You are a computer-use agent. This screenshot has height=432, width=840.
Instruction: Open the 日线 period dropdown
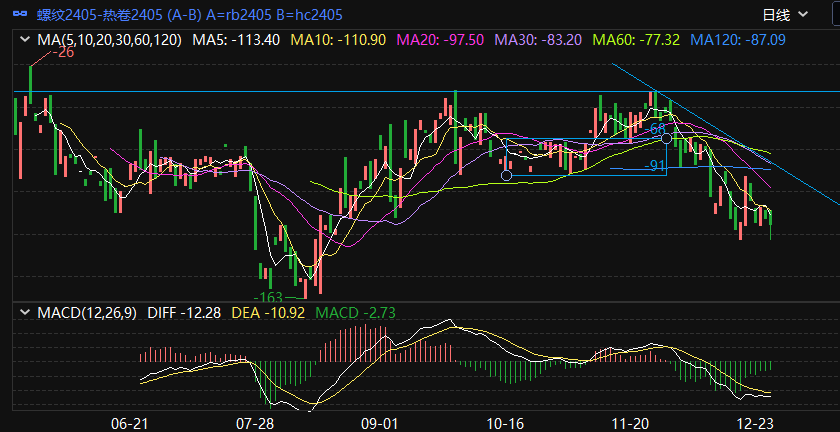(x=781, y=15)
